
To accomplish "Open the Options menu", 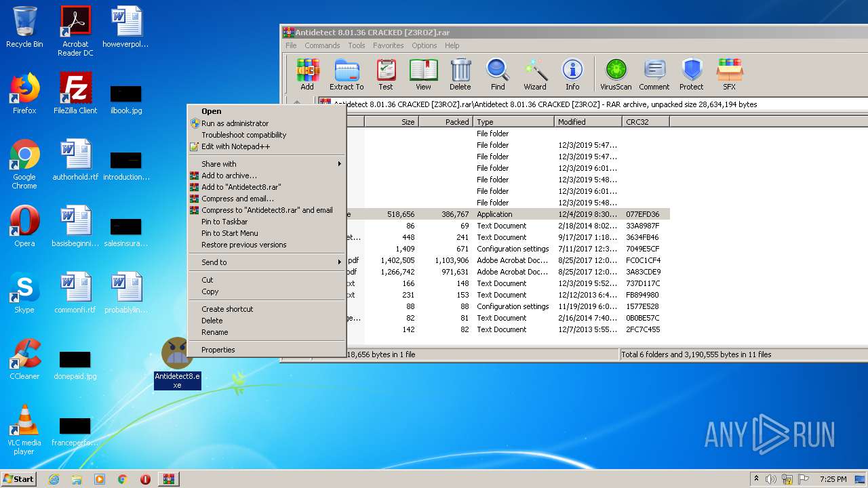I will point(424,45).
